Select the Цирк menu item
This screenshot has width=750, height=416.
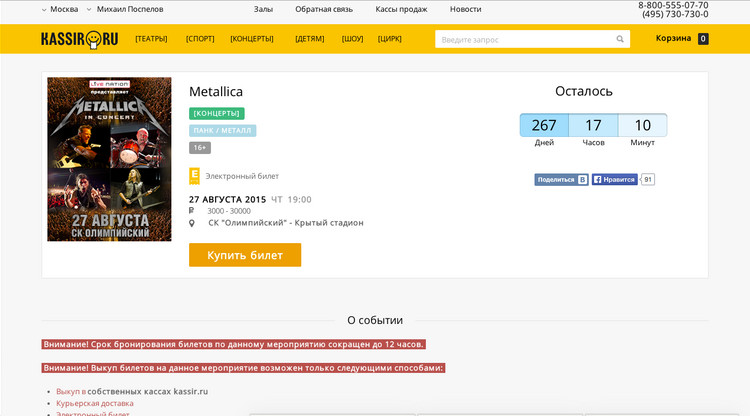tap(390, 39)
